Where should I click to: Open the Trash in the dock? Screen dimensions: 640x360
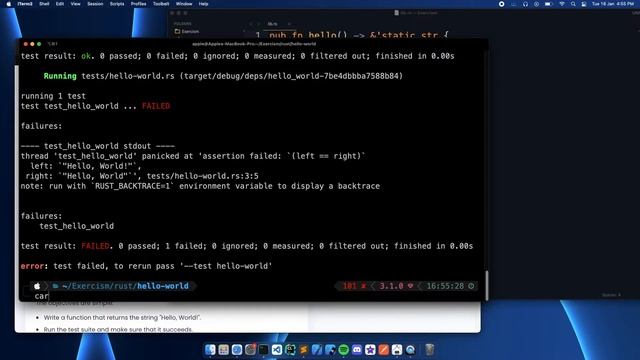click(429, 350)
